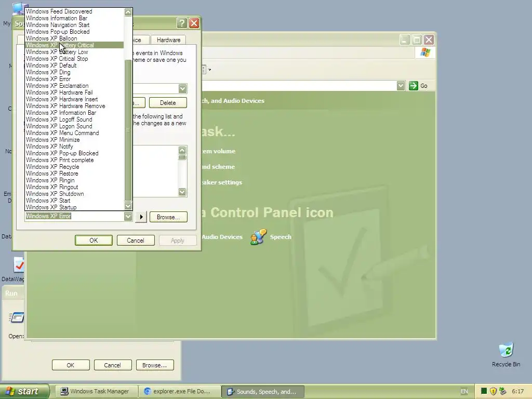This screenshot has height=399, width=532.
Task: Select Windows Navigation Start sound
Action: click(74, 25)
